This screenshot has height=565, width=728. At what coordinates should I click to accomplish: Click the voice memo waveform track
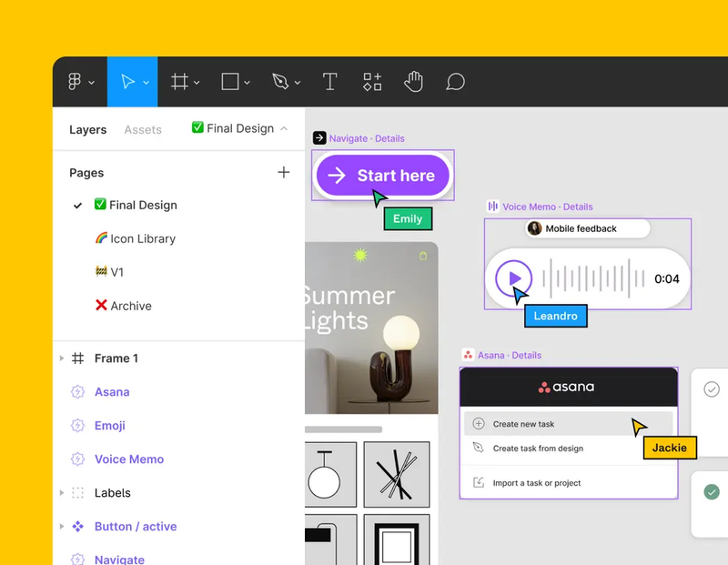593,278
